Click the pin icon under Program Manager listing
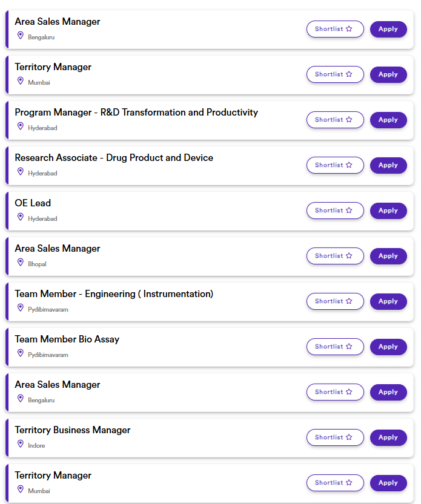Screen dimensions: 421x504 [21, 126]
